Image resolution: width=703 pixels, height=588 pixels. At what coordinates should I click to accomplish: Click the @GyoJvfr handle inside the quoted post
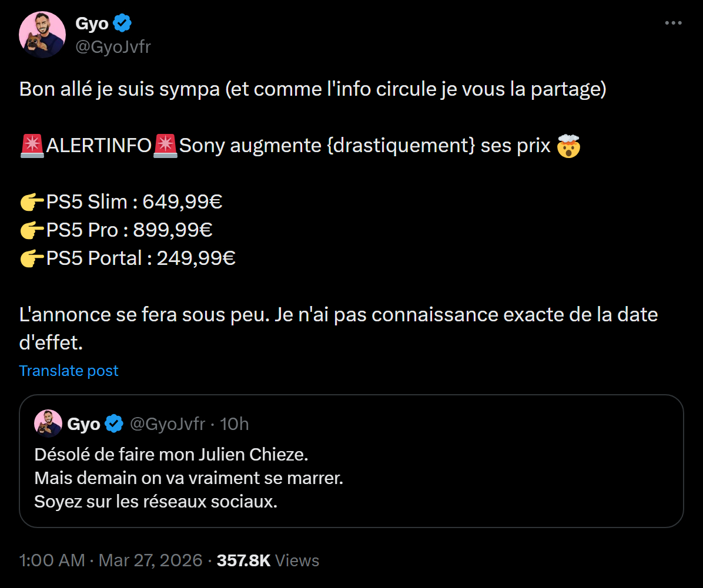(168, 424)
